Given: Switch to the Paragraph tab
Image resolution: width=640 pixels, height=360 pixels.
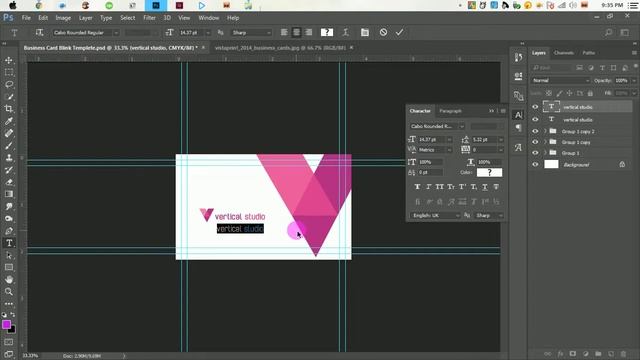Looking at the screenshot, I should coord(450,111).
